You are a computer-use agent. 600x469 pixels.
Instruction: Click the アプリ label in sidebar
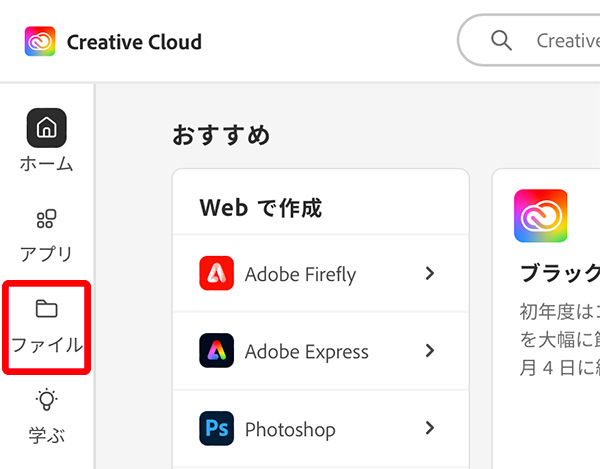click(47, 254)
